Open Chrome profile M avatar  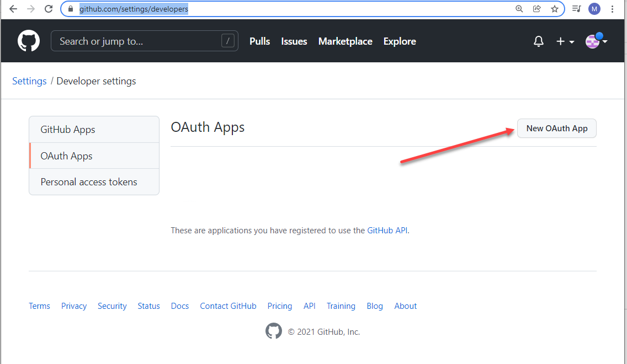click(x=594, y=9)
